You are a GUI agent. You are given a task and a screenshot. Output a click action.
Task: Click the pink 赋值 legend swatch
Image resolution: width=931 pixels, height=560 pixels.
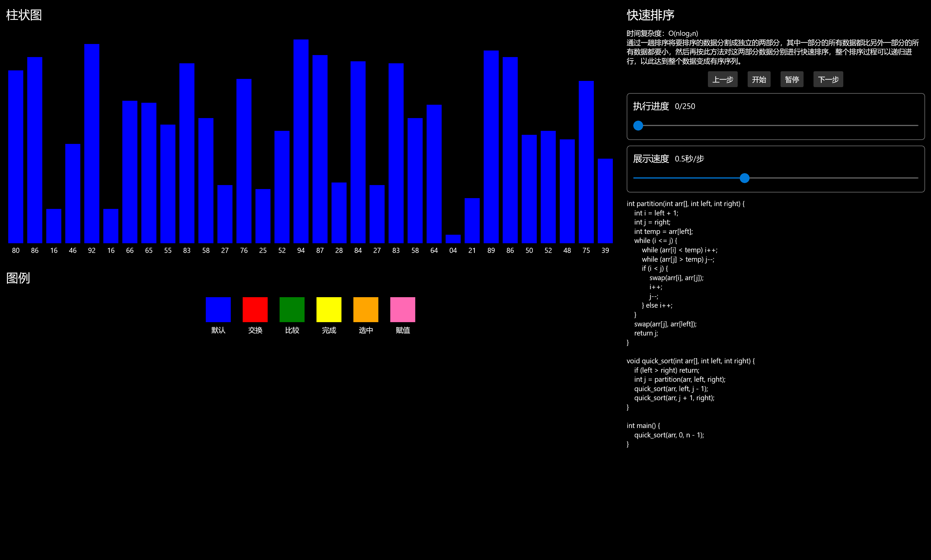click(x=403, y=309)
